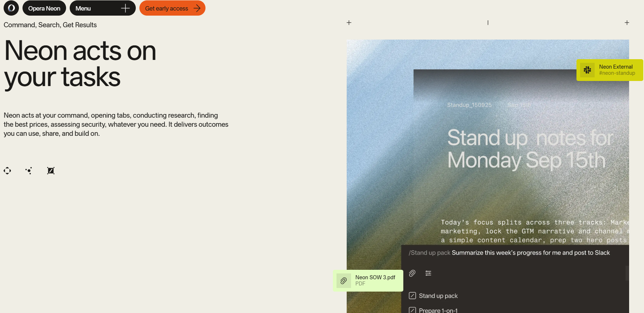Viewport: 644px width, 313px height.
Task: Click the plus marker at top-left of preview
Action: click(x=349, y=23)
